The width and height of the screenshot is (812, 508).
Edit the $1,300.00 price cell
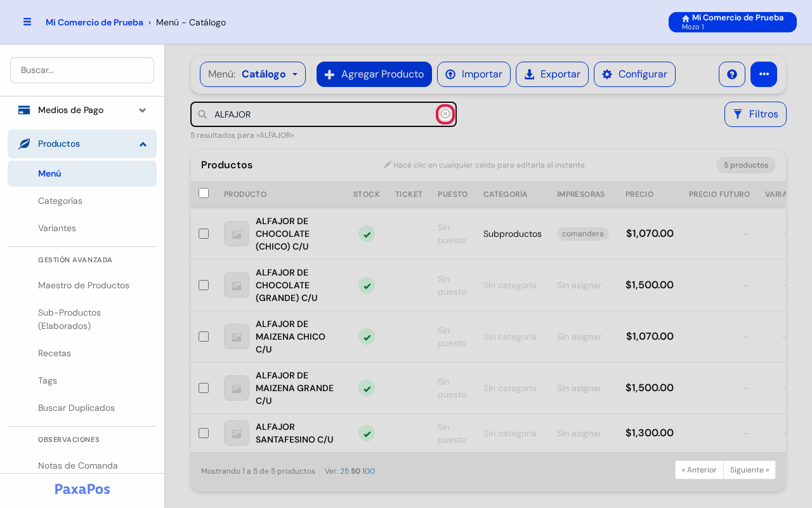650,433
